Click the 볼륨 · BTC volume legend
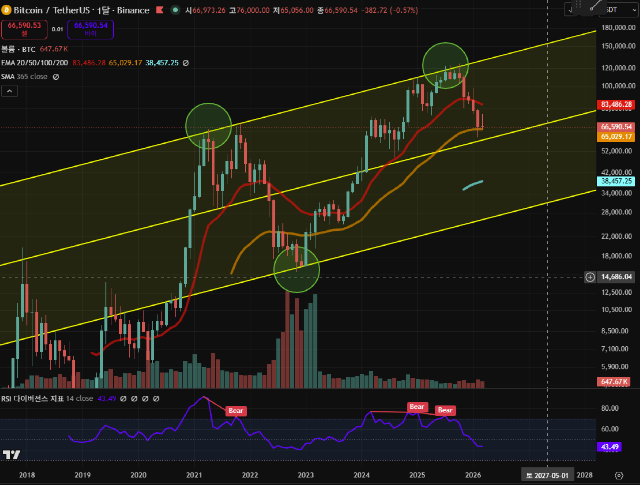Viewport: 640px width, 485px height. point(18,49)
